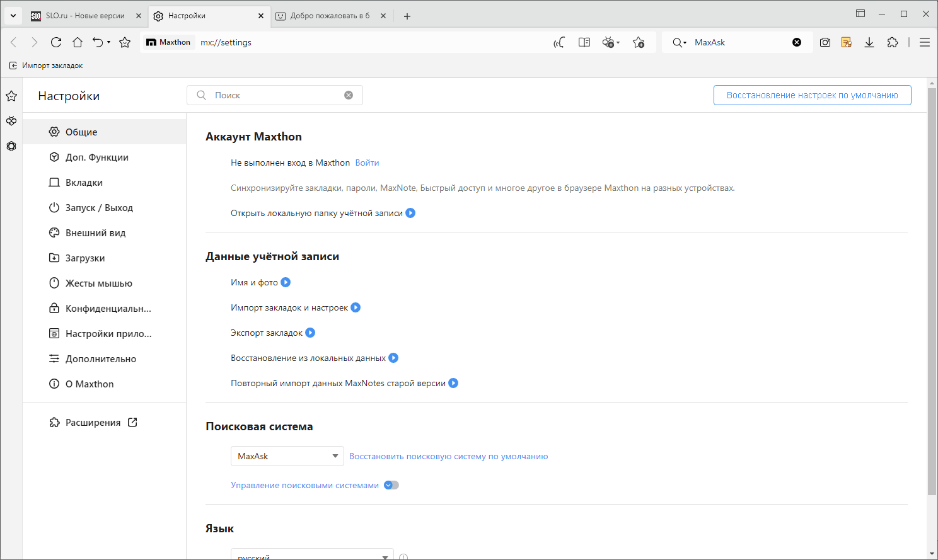Click arrow next to Восстановление из локальных данных

[393, 358]
